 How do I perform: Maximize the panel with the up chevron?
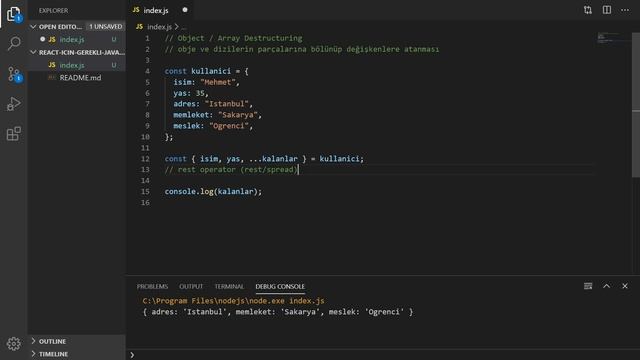tap(607, 286)
